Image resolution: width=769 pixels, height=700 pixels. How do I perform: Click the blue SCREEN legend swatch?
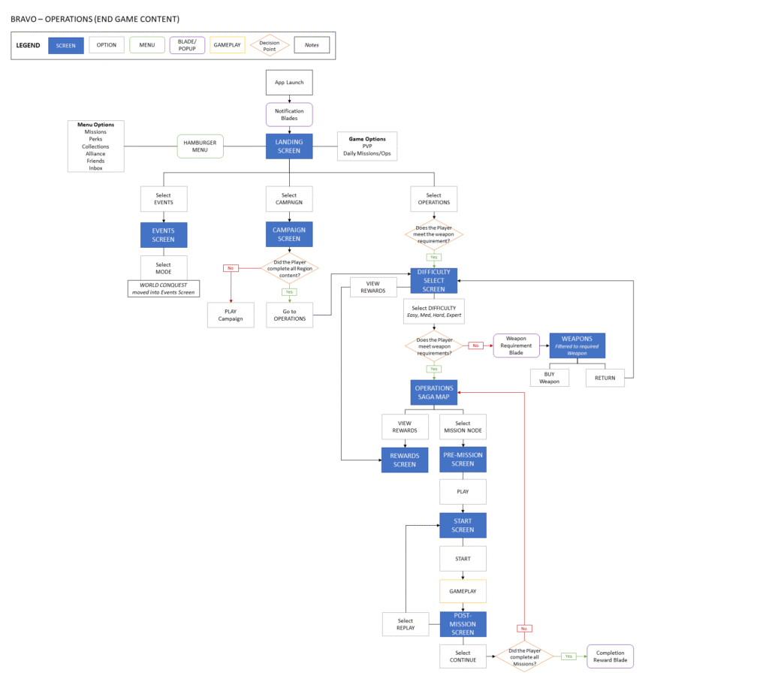66,46
